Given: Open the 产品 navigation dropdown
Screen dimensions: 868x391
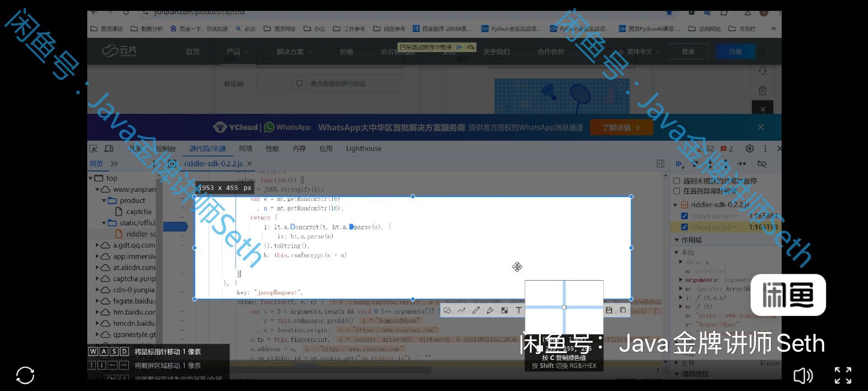Looking at the screenshot, I should click(238, 52).
